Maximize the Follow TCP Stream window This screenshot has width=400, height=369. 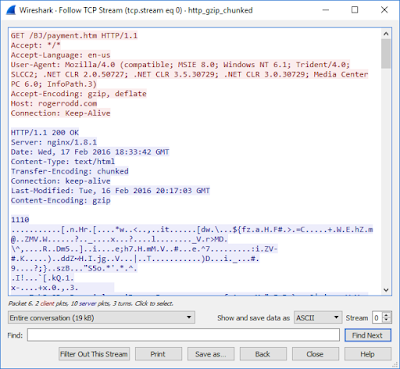click(x=355, y=10)
